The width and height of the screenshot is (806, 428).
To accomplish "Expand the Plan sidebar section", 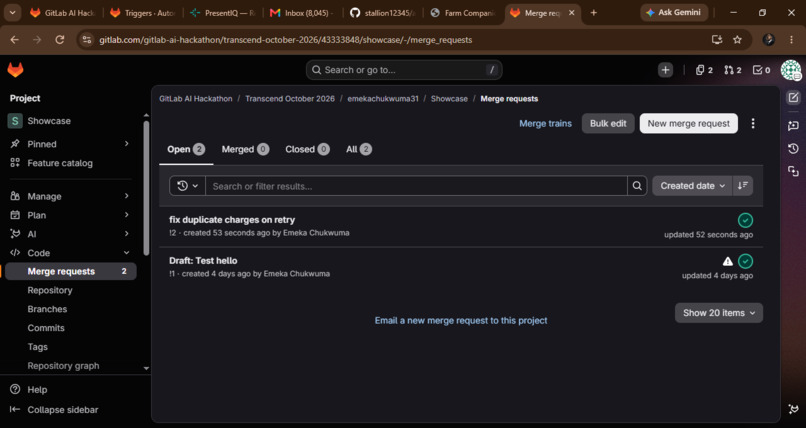I will pyautogui.click(x=69, y=215).
